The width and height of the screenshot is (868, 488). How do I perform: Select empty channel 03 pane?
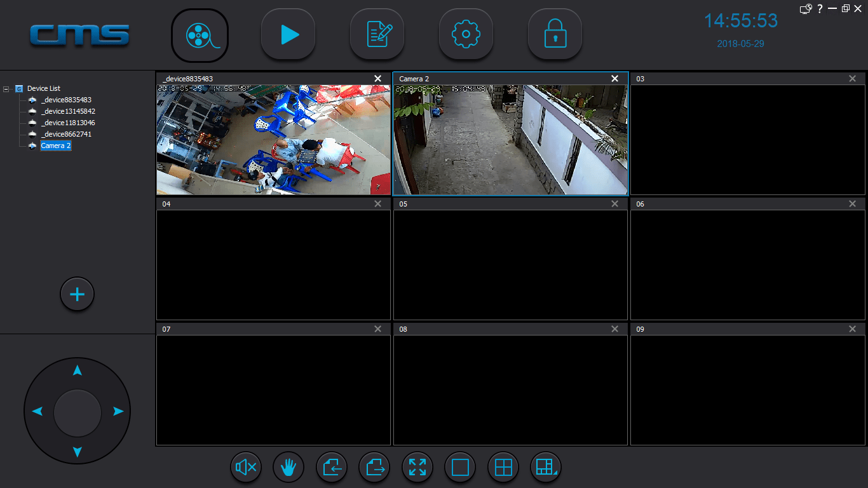coord(748,139)
